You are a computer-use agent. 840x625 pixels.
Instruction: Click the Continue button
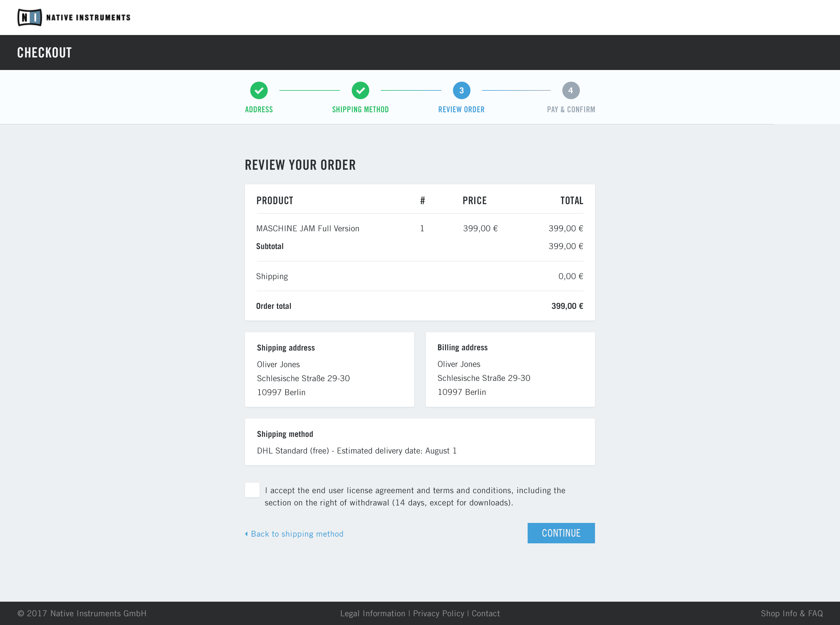[561, 533]
